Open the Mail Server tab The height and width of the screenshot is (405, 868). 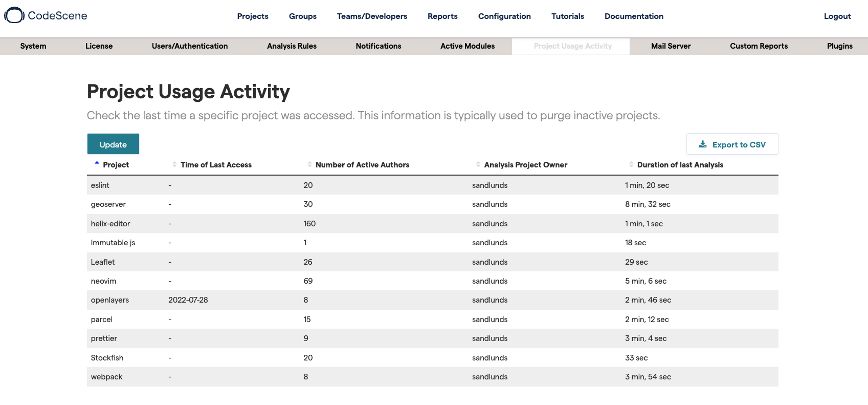pos(671,46)
